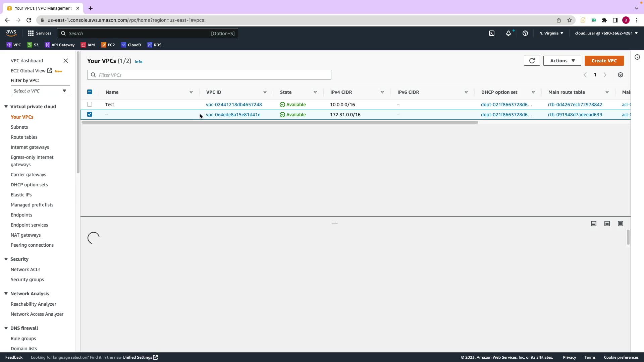
Task: Click the horizontal table scrollbar
Action: (x=279, y=122)
